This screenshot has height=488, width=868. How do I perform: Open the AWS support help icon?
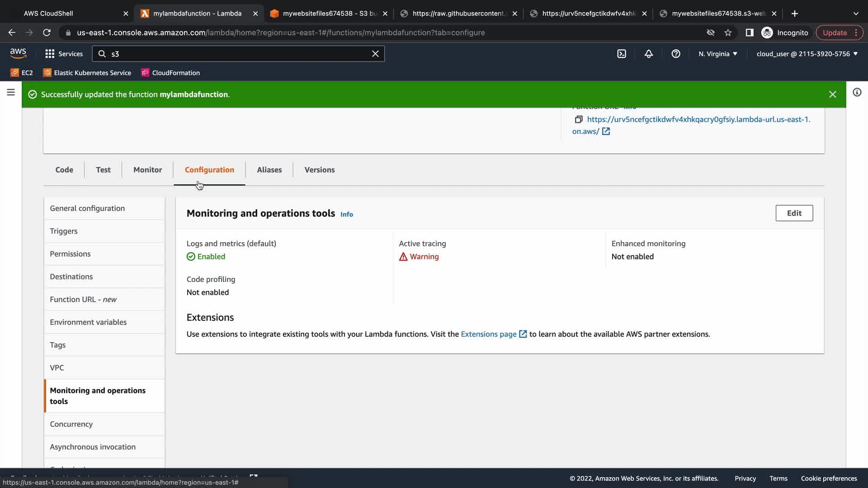click(x=675, y=54)
